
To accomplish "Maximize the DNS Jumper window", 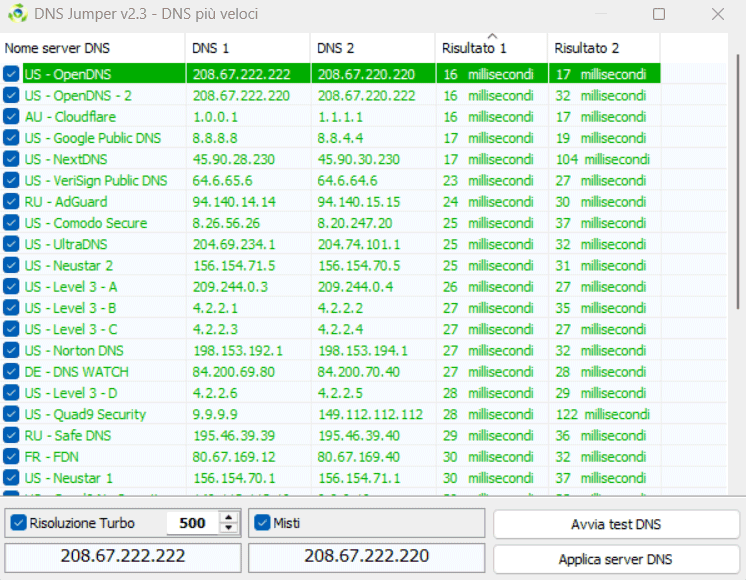I will (659, 14).
